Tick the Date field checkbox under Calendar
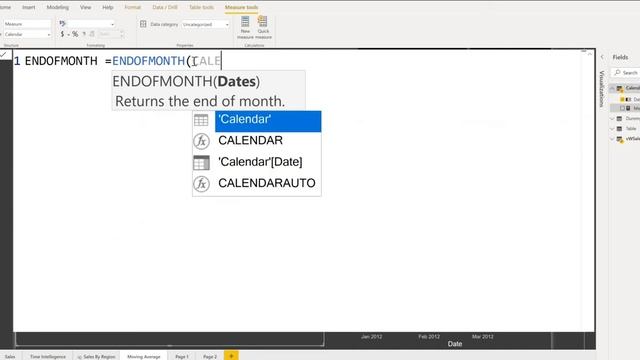The width and height of the screenshot is (640, 360). tap(622, 99)
